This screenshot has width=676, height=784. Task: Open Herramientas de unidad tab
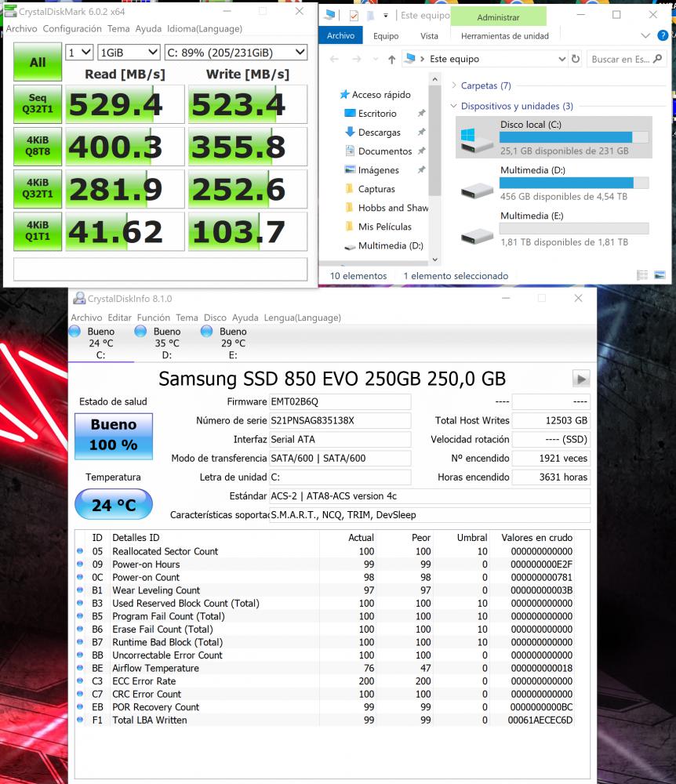click(504, 35)
